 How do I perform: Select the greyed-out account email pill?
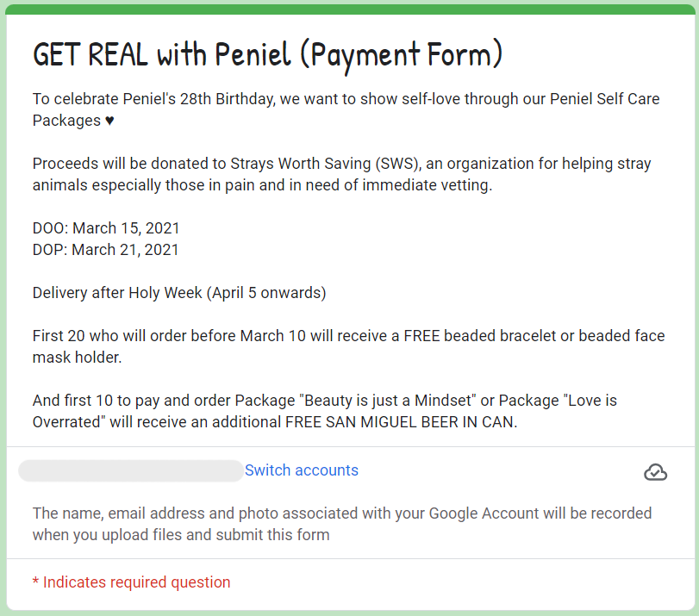tap(131, 470)
